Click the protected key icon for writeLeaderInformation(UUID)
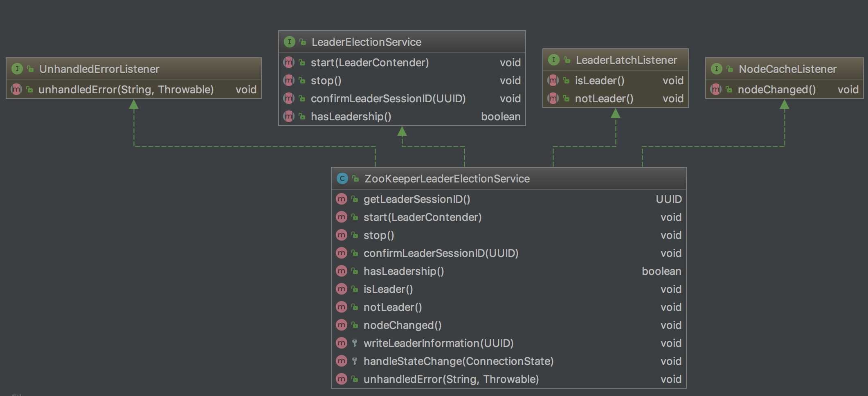This screenshot has height=396, width=868. click(355, 343)
